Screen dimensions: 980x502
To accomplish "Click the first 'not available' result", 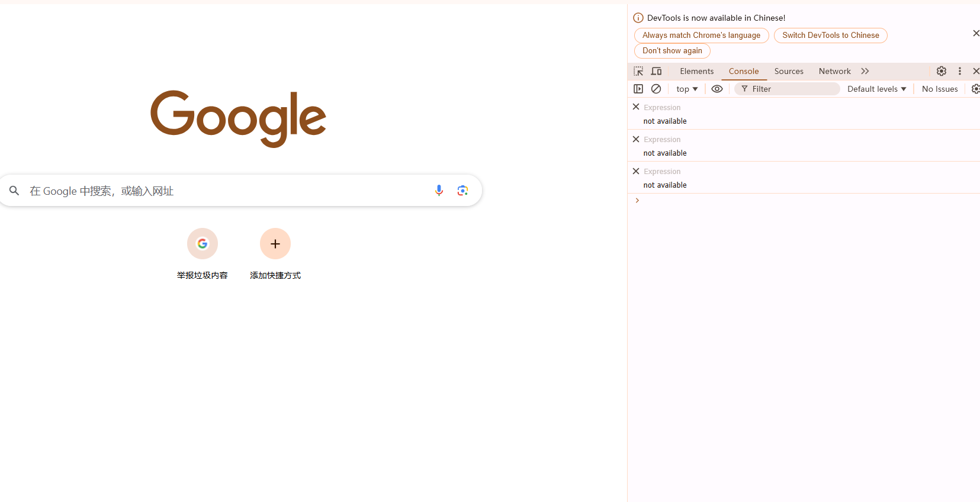I will coord(665,121).
